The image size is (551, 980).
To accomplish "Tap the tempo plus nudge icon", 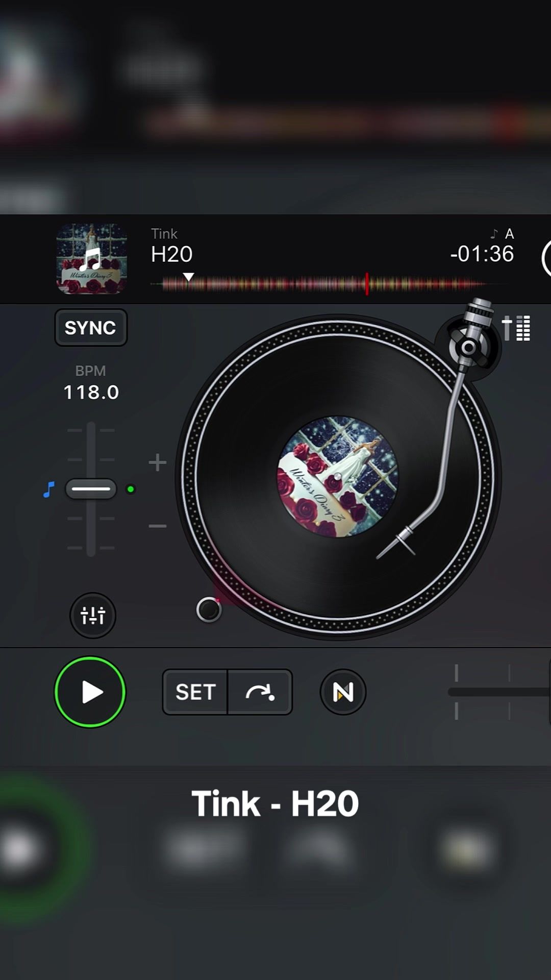I will coord(158,462).
